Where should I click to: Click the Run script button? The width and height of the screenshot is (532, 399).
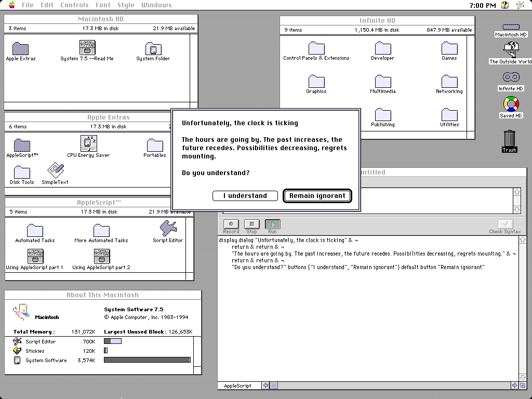(x=272, y=224)
